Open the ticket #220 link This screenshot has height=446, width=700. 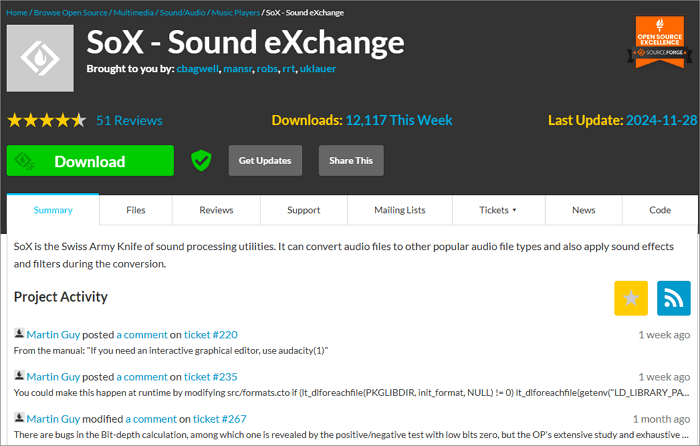click(211, 334)
